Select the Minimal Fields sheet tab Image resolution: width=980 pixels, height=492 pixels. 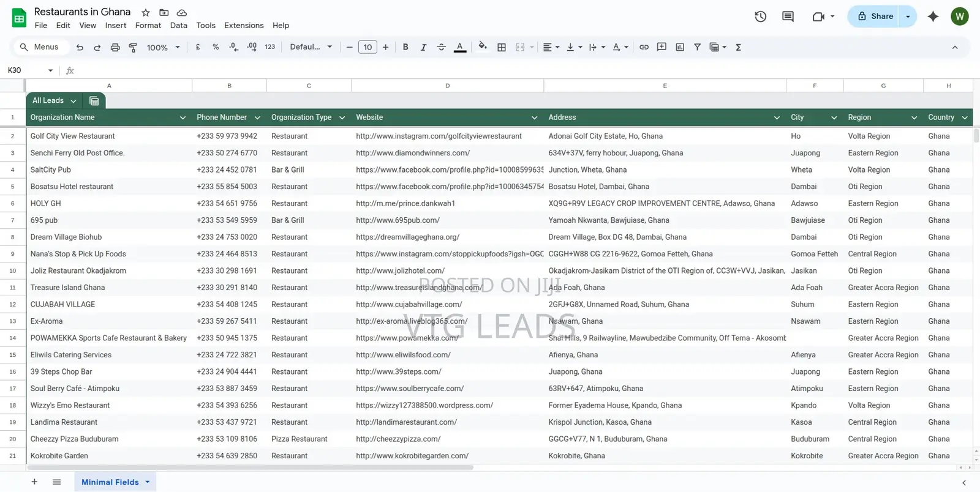[115, 482]
